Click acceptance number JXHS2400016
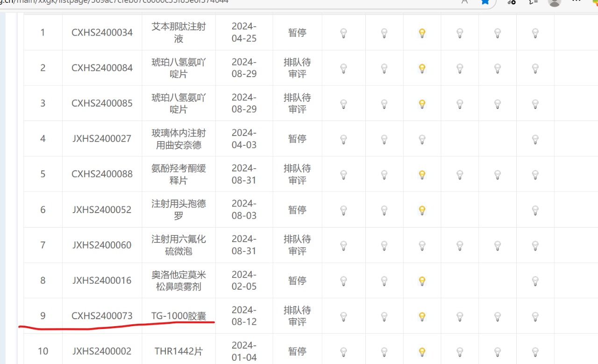The image size is (598, 364). (x=102, y=280)
